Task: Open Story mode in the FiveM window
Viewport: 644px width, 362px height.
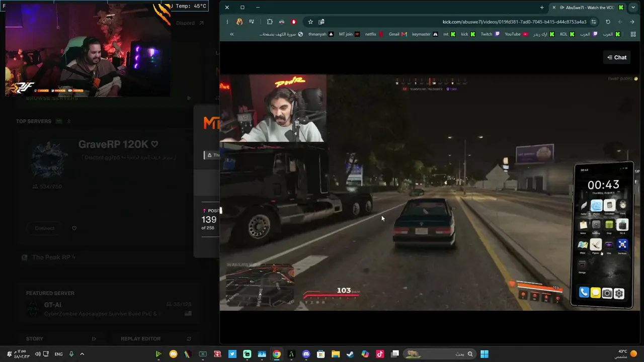Action: (x=35, y=339)
